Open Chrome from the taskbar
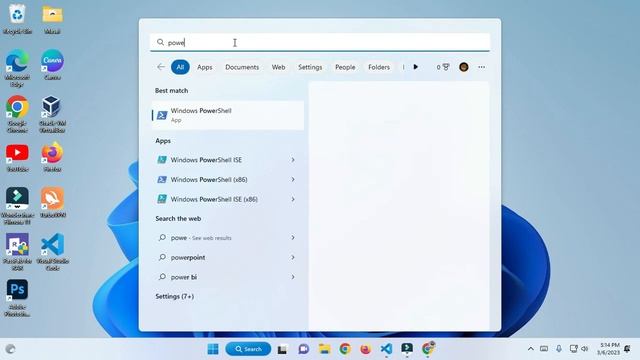This screenshot has width=640, height=360. tap(345, 349)
